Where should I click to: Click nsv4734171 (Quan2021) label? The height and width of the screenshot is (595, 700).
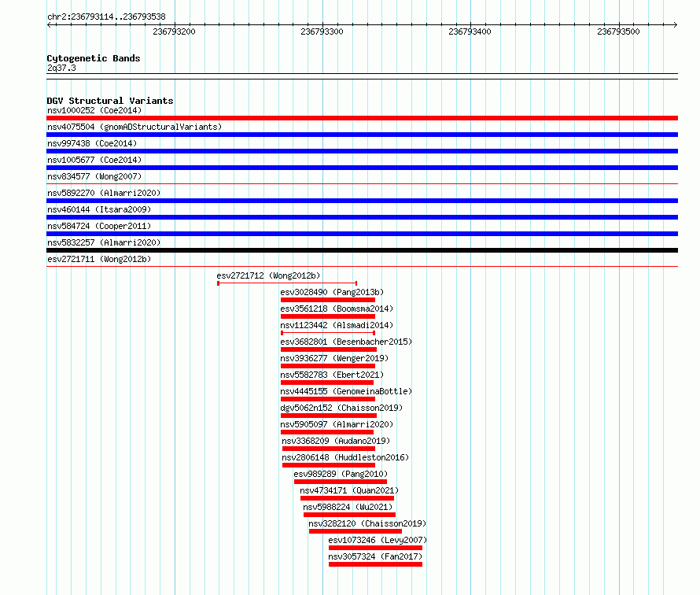[349, 490]
